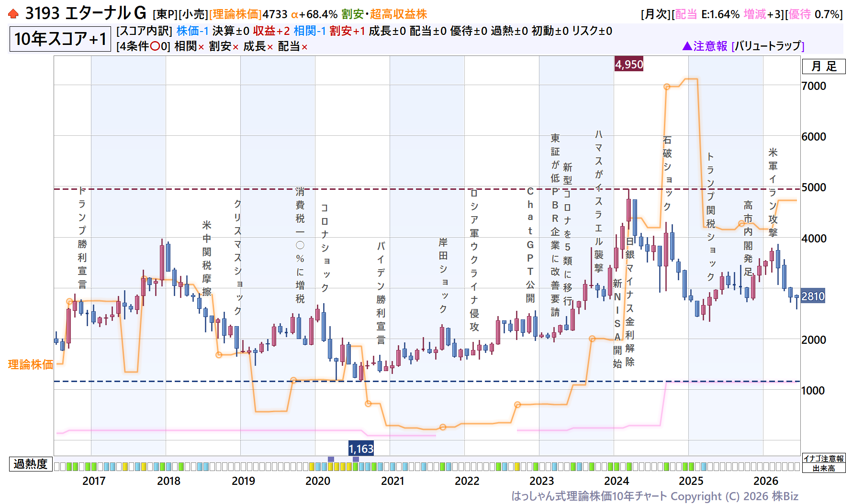The width and height of the screenshot is (852, 504).
Task: Click the 割安× condition
Action: 224,46
